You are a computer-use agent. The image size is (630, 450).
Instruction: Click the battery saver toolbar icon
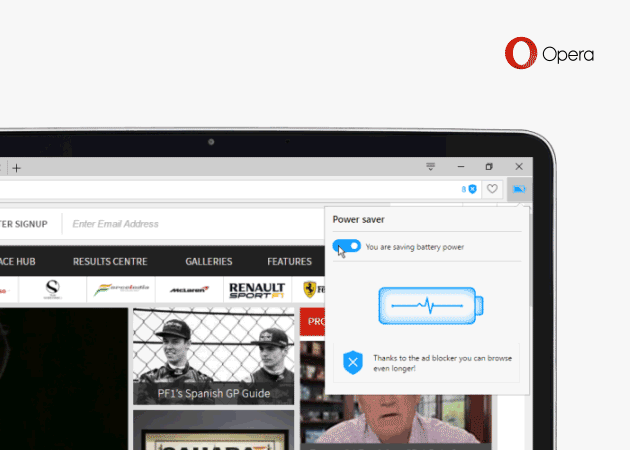519,189
